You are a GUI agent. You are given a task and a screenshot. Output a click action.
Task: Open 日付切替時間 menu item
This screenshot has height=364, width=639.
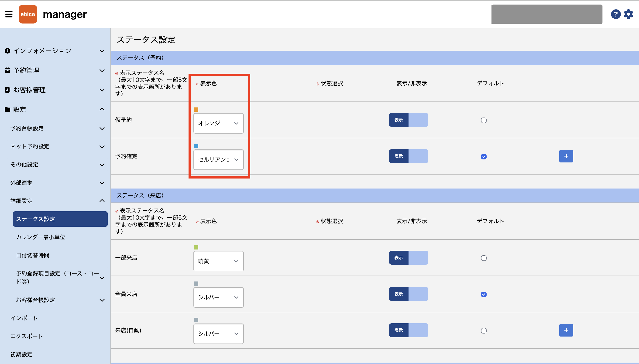(33, 255)
